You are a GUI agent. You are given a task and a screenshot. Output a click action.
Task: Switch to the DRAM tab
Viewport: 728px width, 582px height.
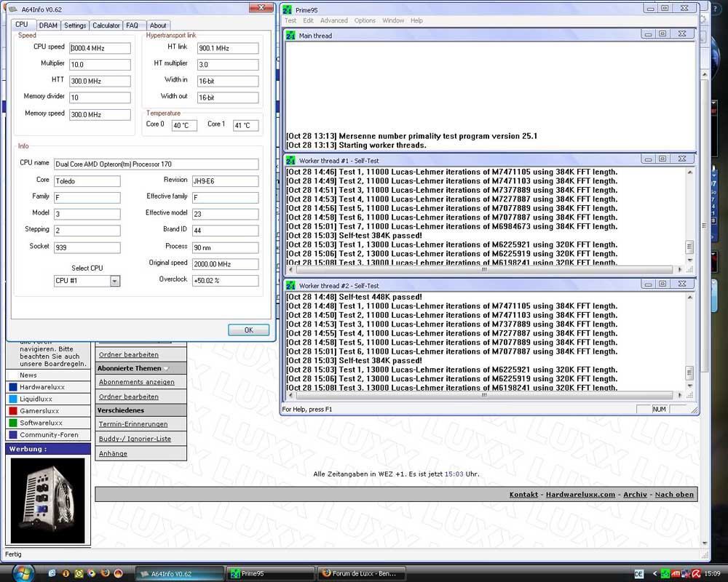48,25
